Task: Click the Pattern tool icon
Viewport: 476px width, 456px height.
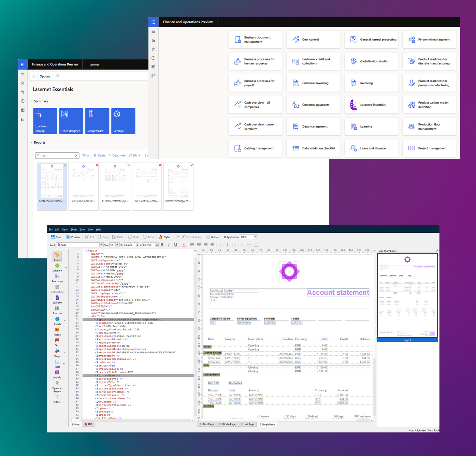Action: coord(57,398)
